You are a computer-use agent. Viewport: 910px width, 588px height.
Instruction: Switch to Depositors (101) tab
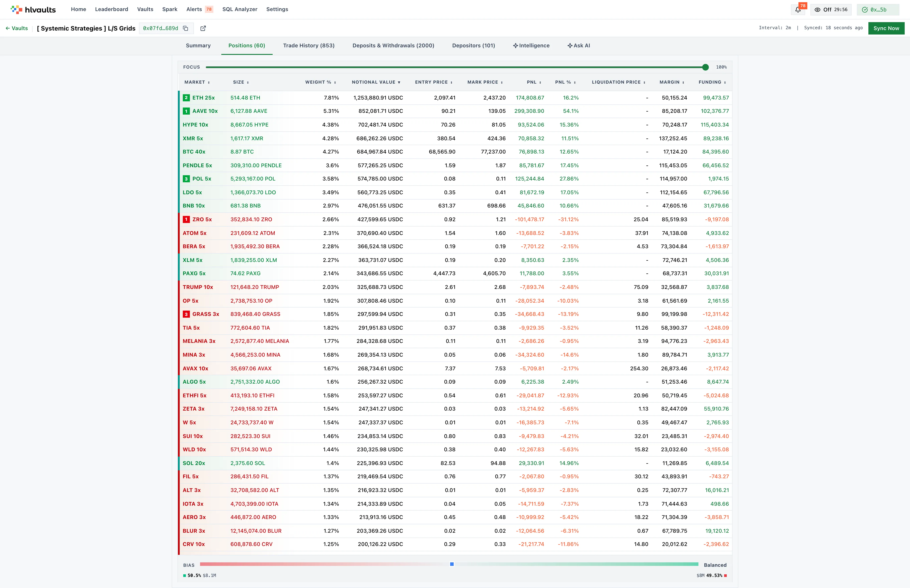(474, 46)
